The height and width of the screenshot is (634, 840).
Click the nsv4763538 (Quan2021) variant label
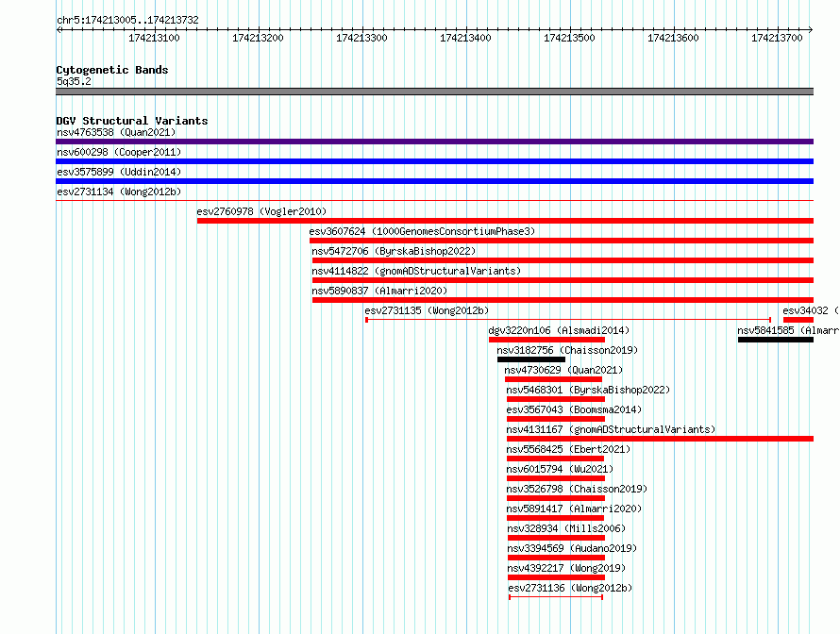pyautogui.click(x=116, y=132)
